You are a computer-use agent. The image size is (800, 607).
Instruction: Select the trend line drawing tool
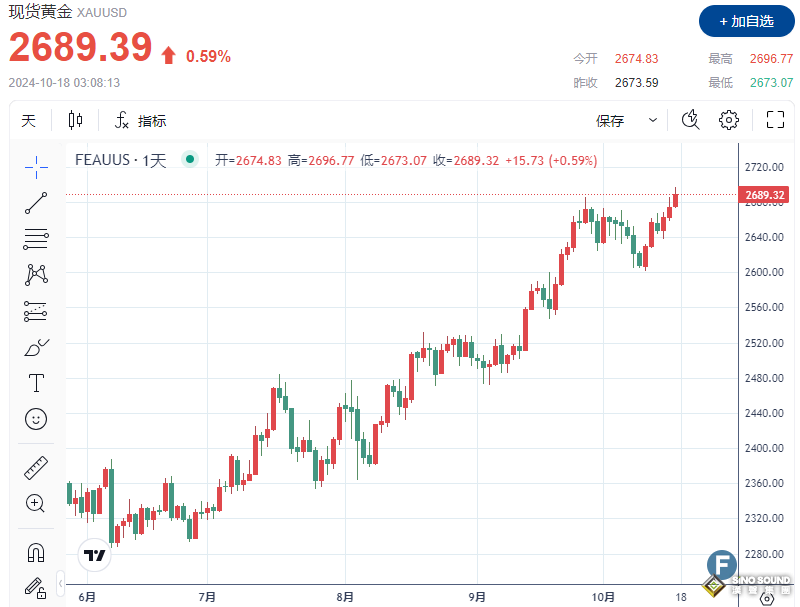coord(36,203)
